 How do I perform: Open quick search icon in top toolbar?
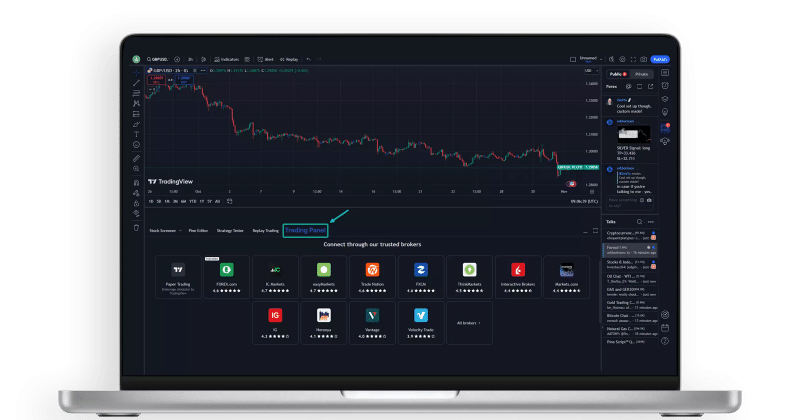[611, 59]
